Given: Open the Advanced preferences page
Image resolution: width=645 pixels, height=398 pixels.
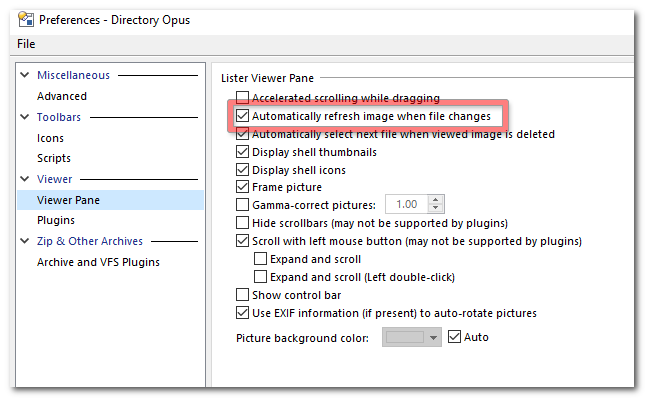Looking at the screenshot, I should 62,96.
